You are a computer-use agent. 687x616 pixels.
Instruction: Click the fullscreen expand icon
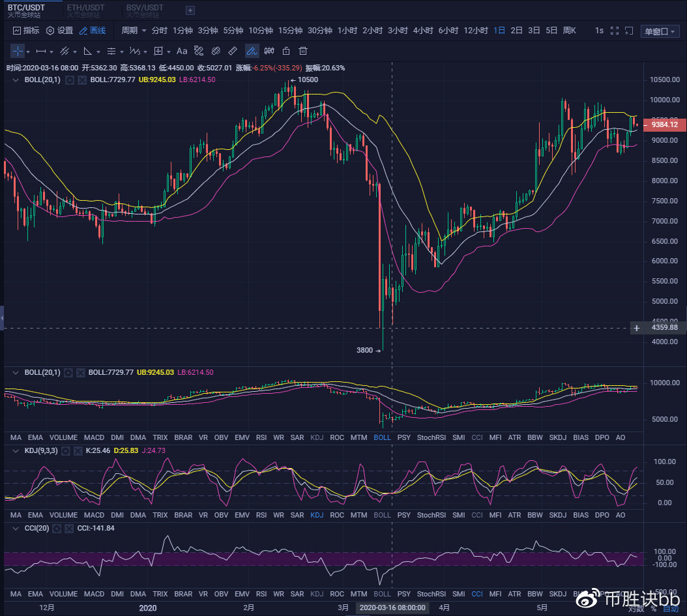coord(615,31)
